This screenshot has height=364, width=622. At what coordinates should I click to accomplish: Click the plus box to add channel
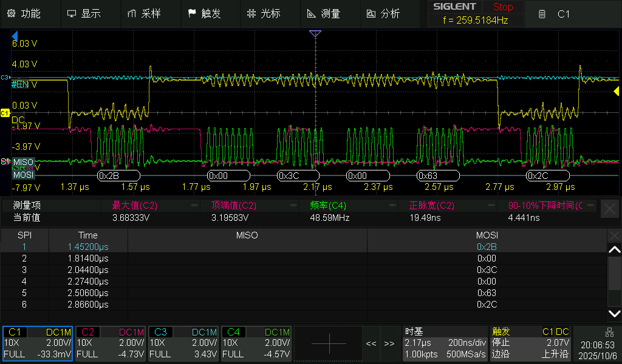point(329,343)
